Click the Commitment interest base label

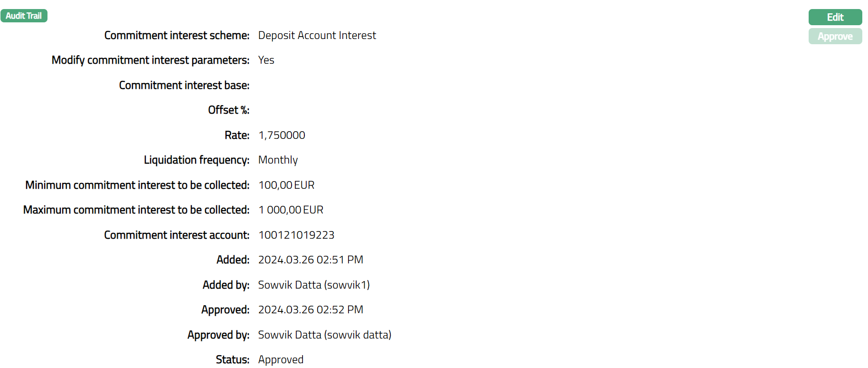pyautogui.click(x=184, y=86)
